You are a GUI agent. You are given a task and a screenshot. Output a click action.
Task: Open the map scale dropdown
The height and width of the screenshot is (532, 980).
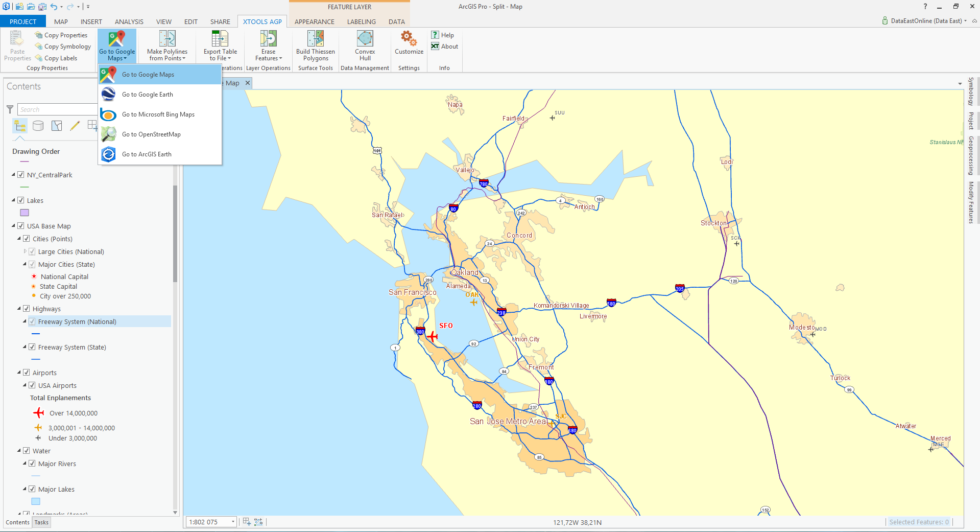point(233,522)
